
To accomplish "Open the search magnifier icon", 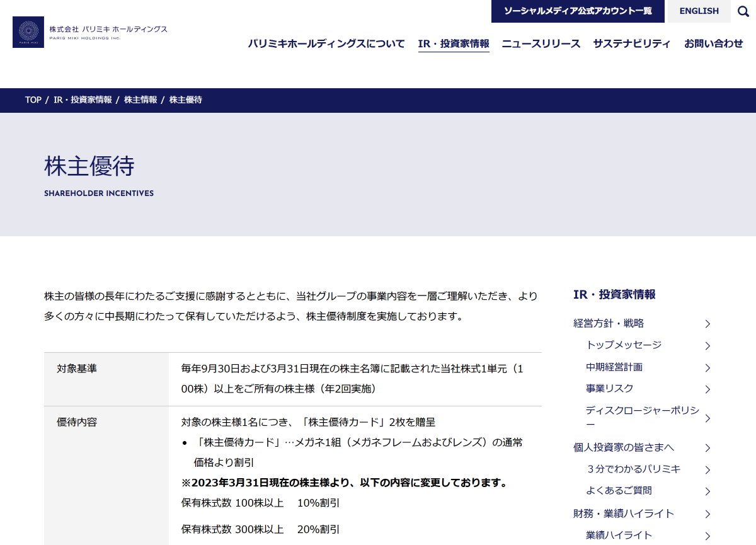I will (743, 11).
